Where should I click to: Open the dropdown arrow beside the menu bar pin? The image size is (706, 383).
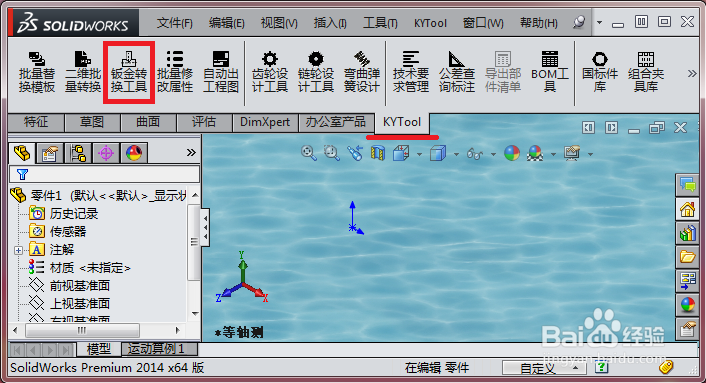(599, 22)
